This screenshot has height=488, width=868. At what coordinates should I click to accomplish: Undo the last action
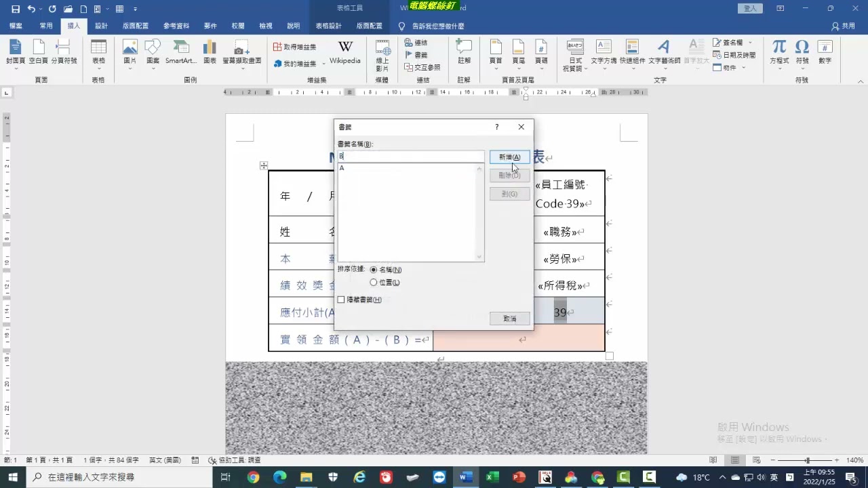click(31, 9)
